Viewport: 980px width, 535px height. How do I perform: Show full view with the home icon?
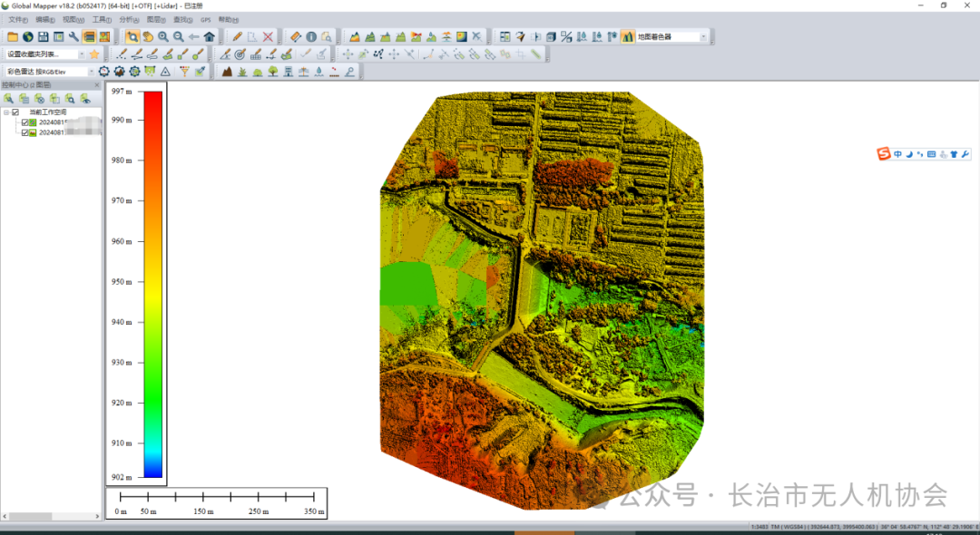tap(210, 37)
